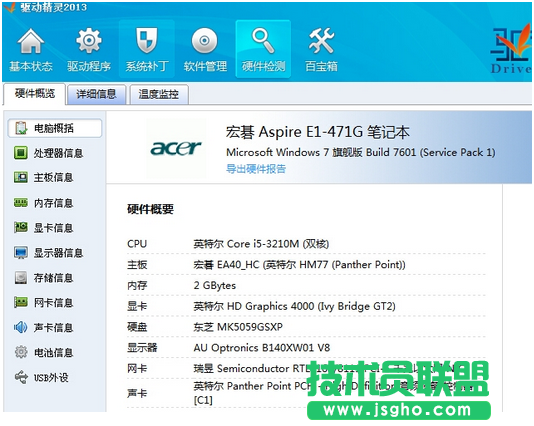The image size is (534, 426).
Task: Click the CPU row label
Action: point(137,244)
